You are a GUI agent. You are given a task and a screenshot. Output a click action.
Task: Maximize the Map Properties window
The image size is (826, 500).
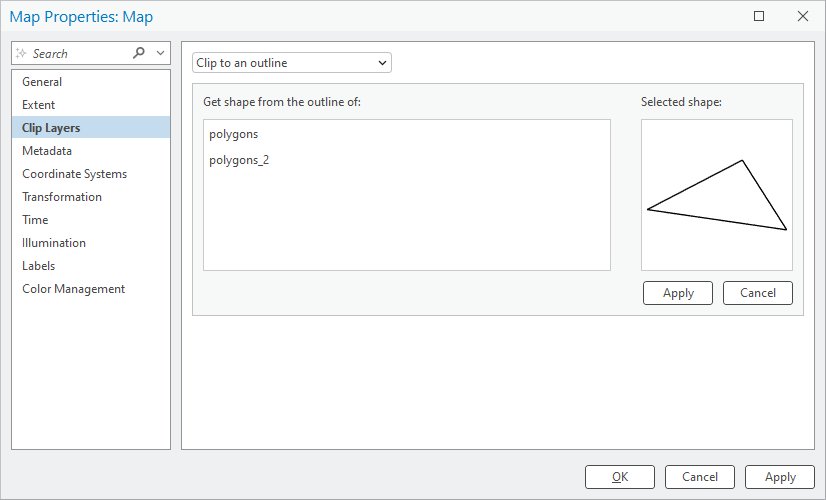pyautogui.click(x=759, y=16)
